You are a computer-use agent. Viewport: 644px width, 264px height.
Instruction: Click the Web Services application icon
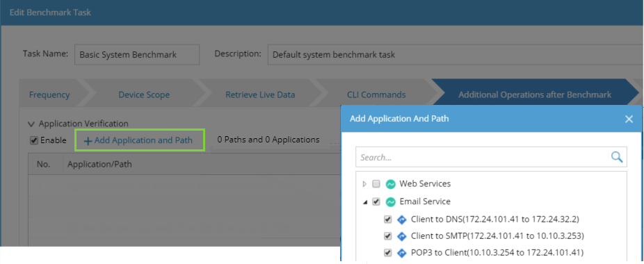pyautogui.click(x=390, y=184)
